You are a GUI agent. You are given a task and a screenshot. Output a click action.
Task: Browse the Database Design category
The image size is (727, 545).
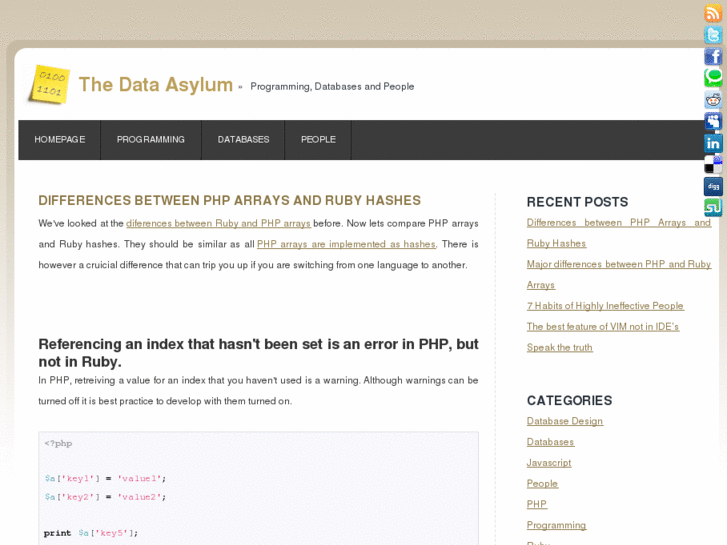coord(565,421)
